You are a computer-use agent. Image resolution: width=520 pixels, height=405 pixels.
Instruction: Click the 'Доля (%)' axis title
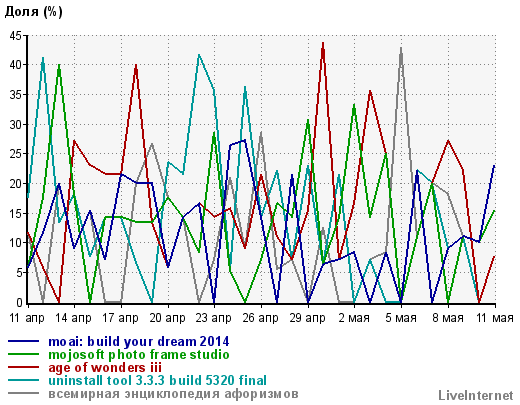pyautogui.click(x=33, y=12)
